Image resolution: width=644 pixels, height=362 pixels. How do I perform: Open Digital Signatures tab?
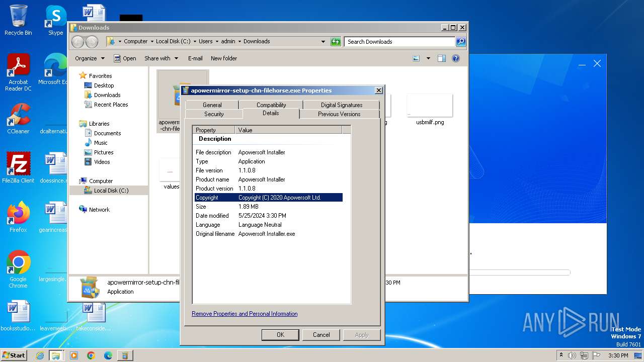(x=342, y=105)
